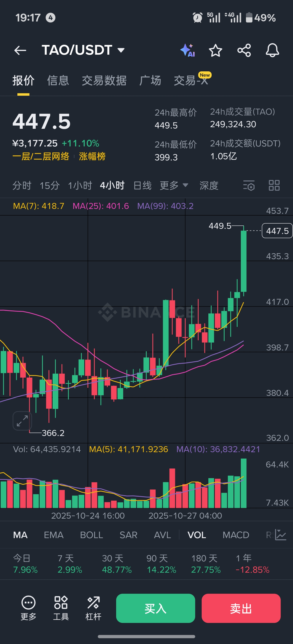Open the 工具 tools menu
Image resolution: width=293 pixels, height=644 pixels.
(61, 608)
